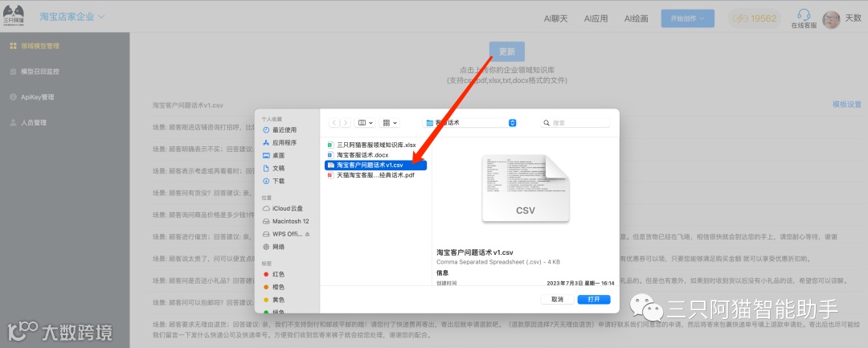The image size is (868, 348).
Task: Open current folder path popup
Action: (x=469, y=123)
